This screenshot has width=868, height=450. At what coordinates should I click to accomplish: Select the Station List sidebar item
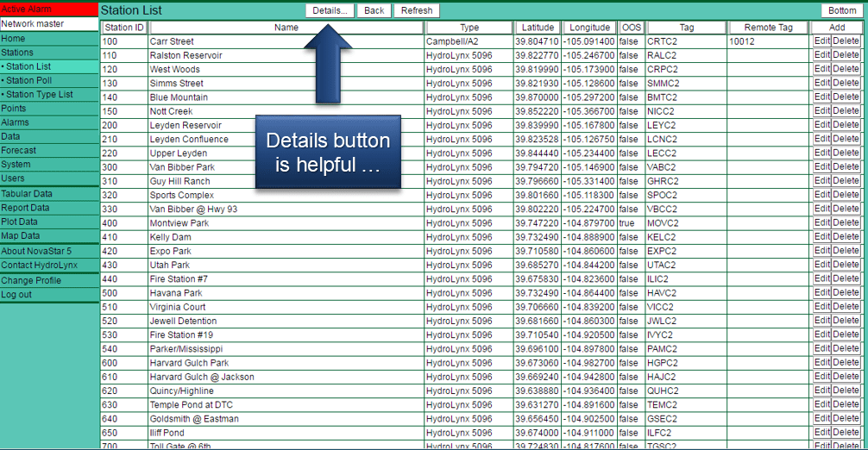click(49, 66)
